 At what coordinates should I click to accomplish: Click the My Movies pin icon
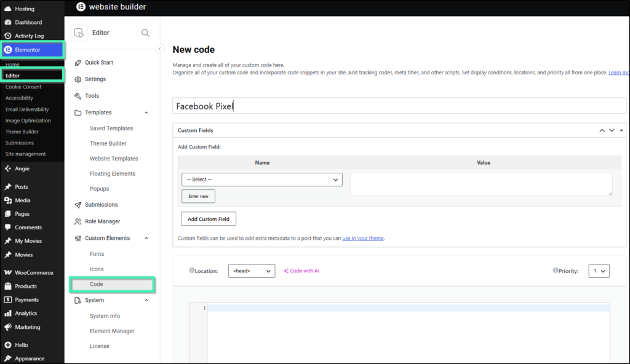[x=7, y=240]
